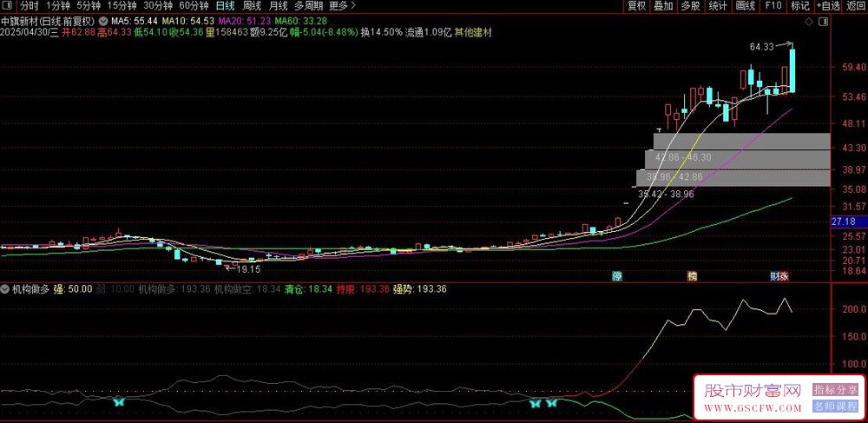Click the 64.33 high price label
Screen dimensions: 868x423
tap(762, 47)
